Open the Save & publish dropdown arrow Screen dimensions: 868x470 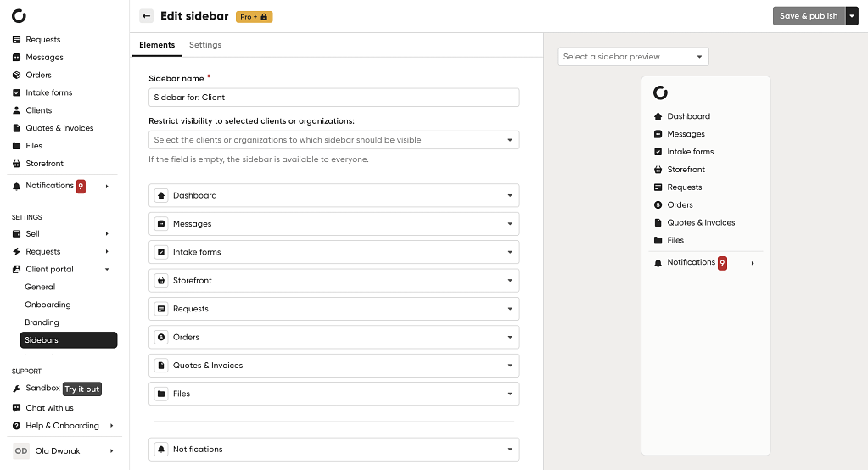click(852, 16)
